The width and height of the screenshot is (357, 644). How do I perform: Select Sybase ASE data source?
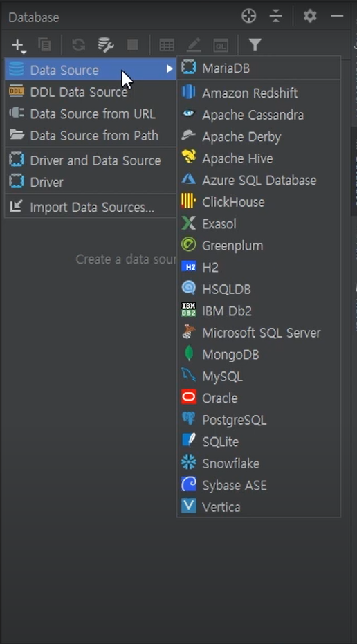point(258,485)
